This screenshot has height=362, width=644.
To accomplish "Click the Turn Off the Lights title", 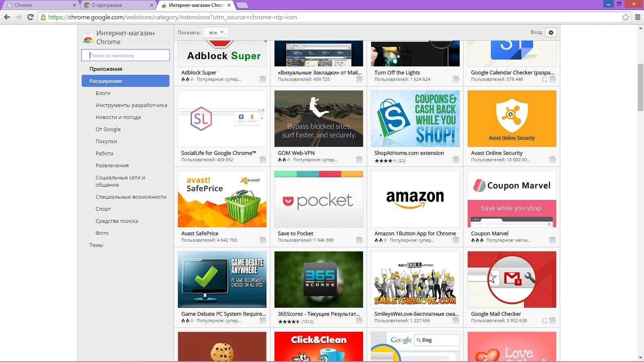I will [397, 72].
